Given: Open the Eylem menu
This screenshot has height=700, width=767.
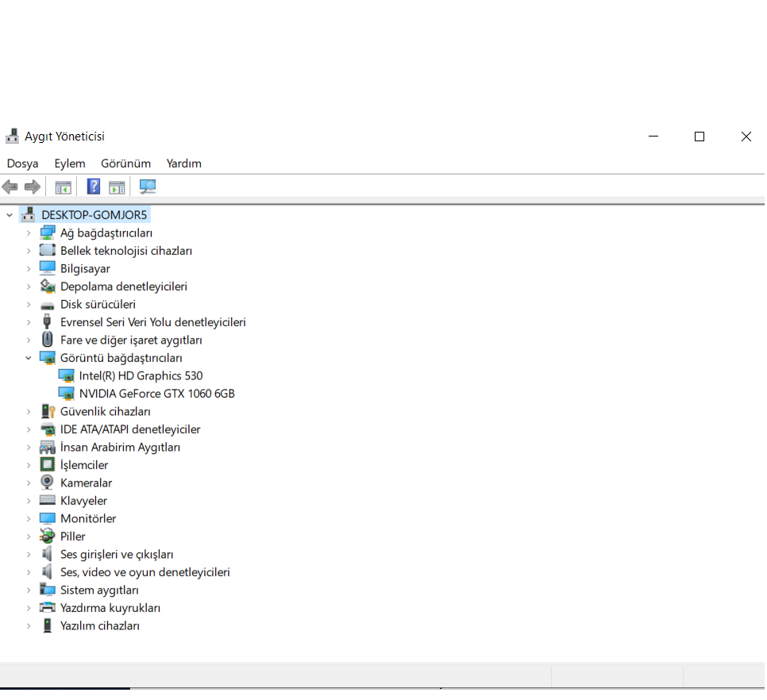Looking at the screenshot, I should click(69, 163).
